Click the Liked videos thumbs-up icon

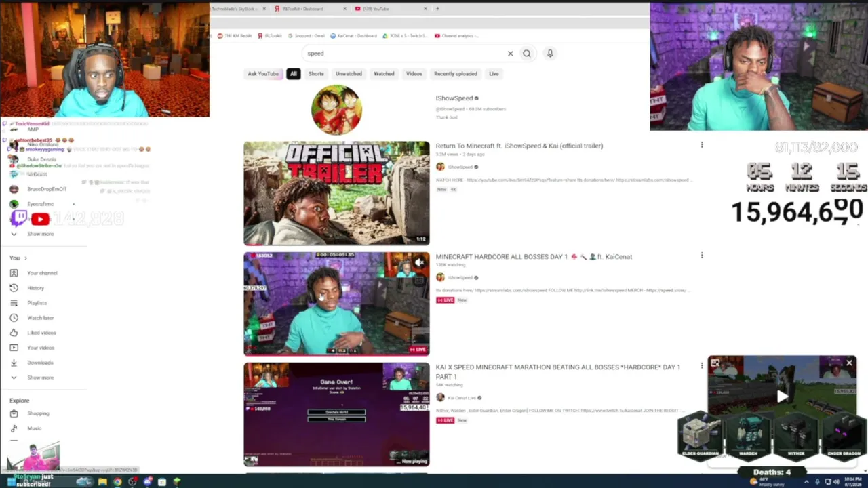click(x=14, y=333)
